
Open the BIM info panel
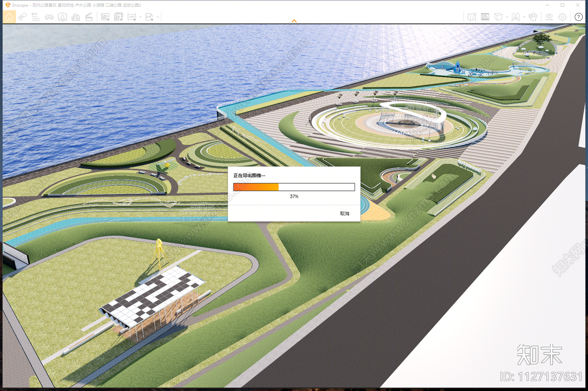(36, 17)
